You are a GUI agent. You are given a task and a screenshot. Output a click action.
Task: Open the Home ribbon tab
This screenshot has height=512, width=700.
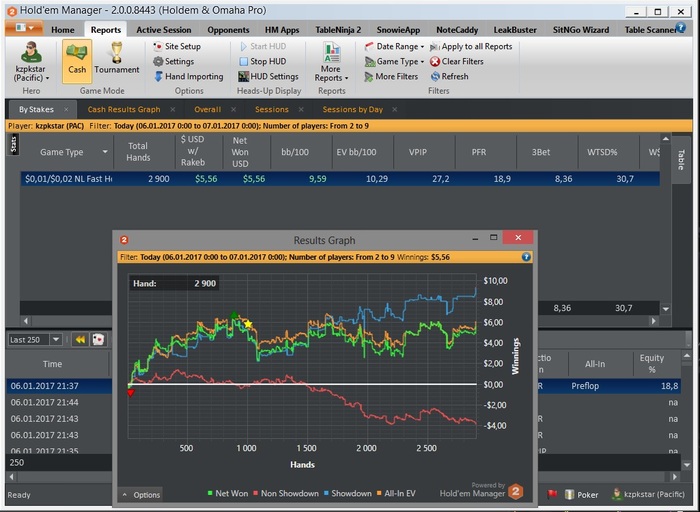coord(62,30)
